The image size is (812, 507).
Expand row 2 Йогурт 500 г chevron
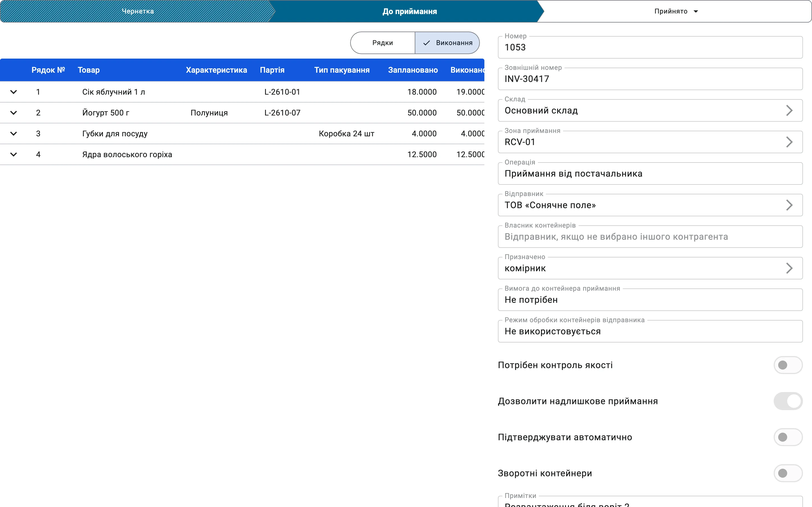pyautogui.click(x=14, y=113)
